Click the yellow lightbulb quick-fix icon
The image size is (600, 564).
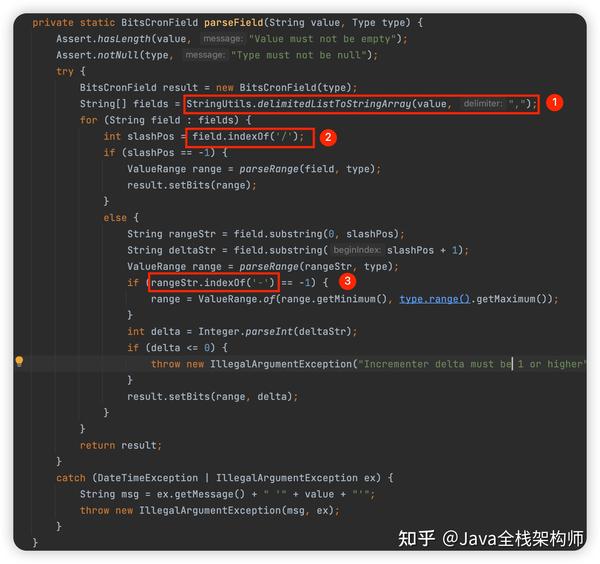tap(20, 361)
